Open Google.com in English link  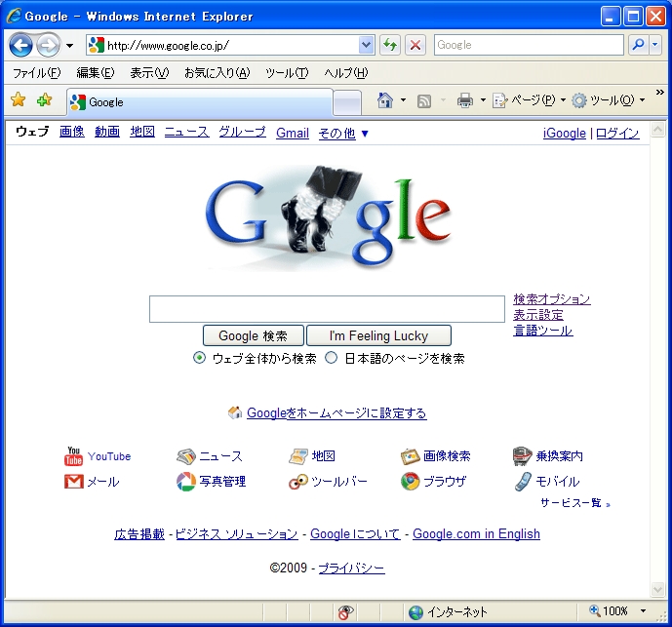coord(476,533)
